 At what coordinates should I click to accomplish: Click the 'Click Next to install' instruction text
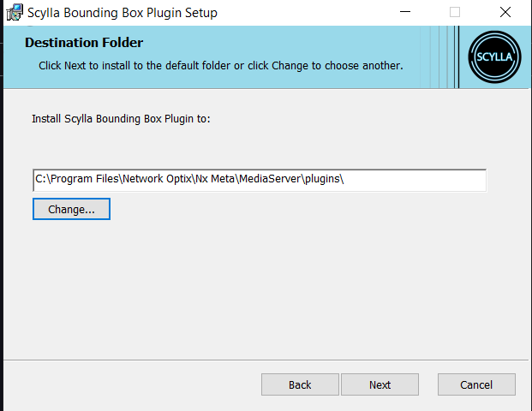click(220, 65)
